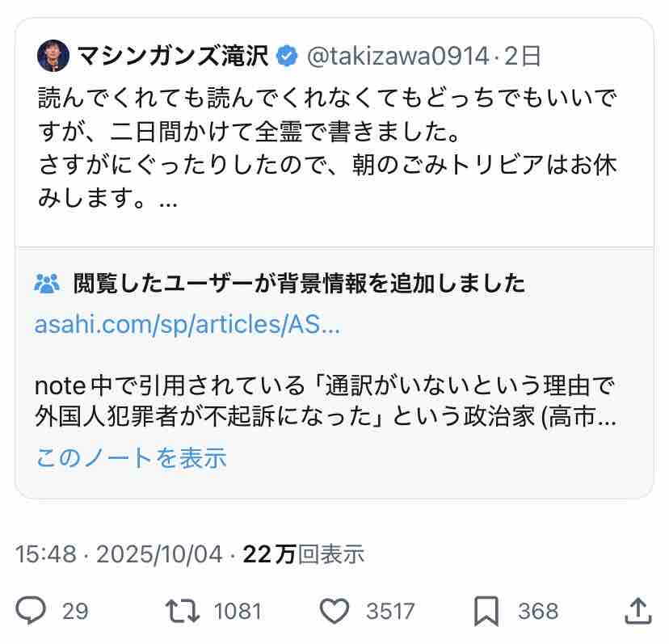Screen dimensions: 669x644
Task: Open the 3517 likes count
Action: pos(390,611)
